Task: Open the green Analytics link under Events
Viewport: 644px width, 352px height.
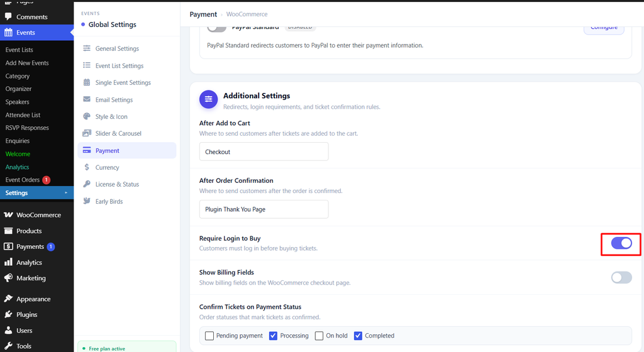Action: [17, 167]
